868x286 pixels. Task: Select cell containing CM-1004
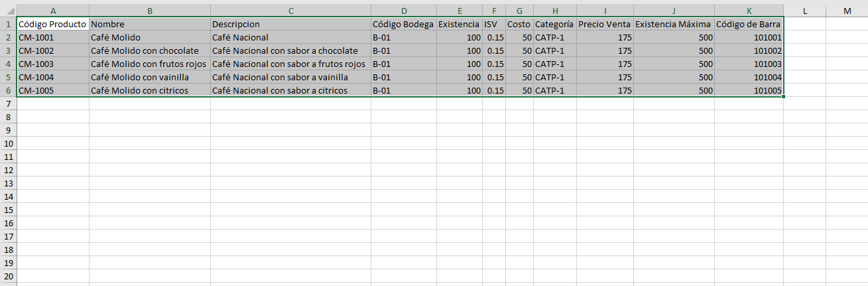tap(53, 77)
